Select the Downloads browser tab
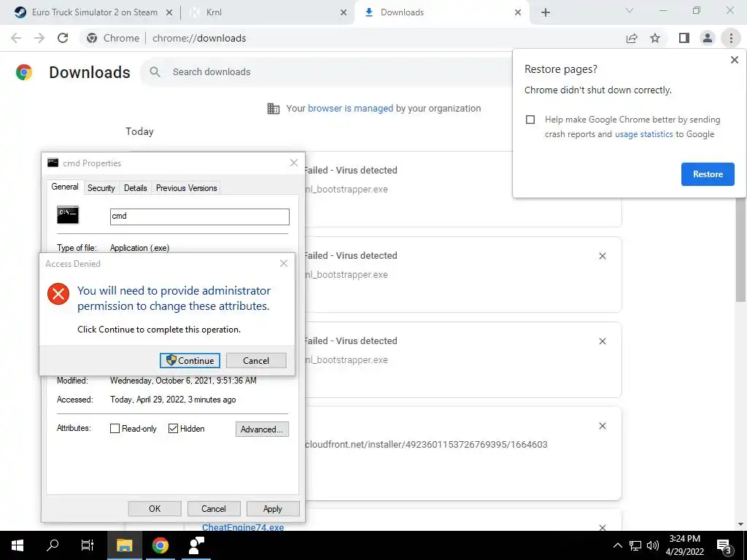This screenshot has height=560, width=747. click(441, 12)
